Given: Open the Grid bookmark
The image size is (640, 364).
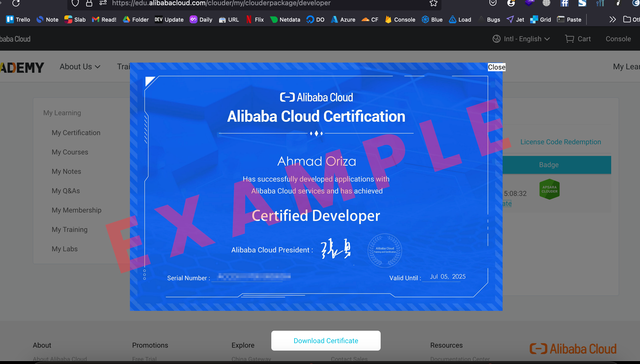Looking at the screenshot, I should point(540,20).
